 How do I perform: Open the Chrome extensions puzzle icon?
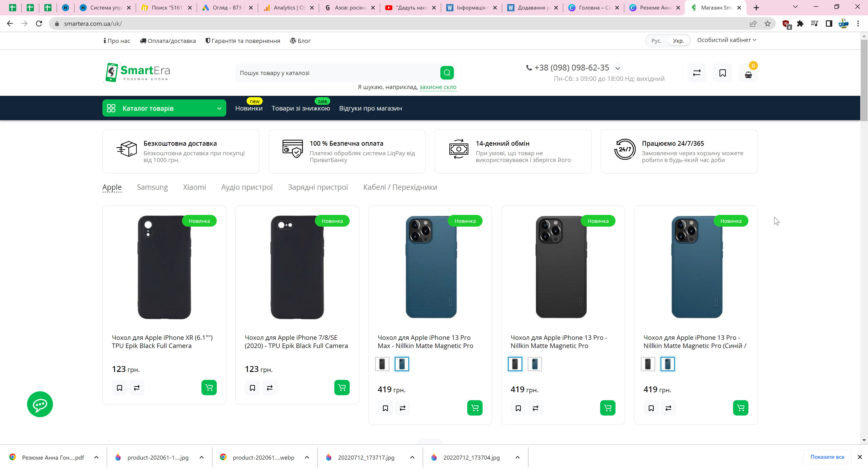800,23
